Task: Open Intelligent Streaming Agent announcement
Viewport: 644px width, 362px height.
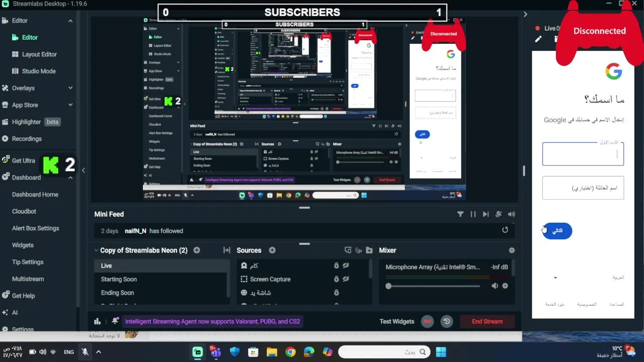Action: (x=212, y=321)
